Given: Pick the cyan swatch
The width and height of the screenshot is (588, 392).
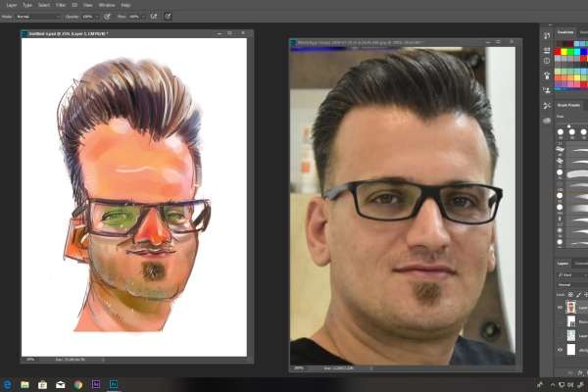Looking at the screenshot, I should [577, 52].
